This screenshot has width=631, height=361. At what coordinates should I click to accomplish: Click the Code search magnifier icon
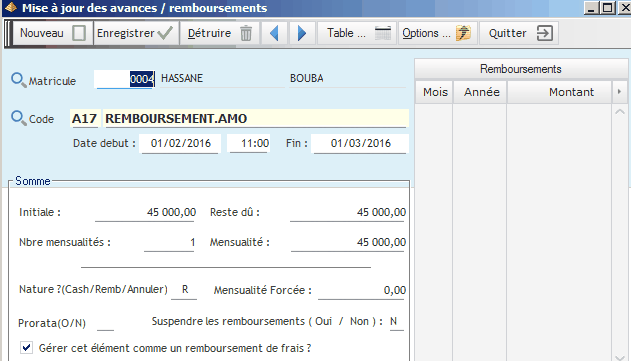pos(19,118)
